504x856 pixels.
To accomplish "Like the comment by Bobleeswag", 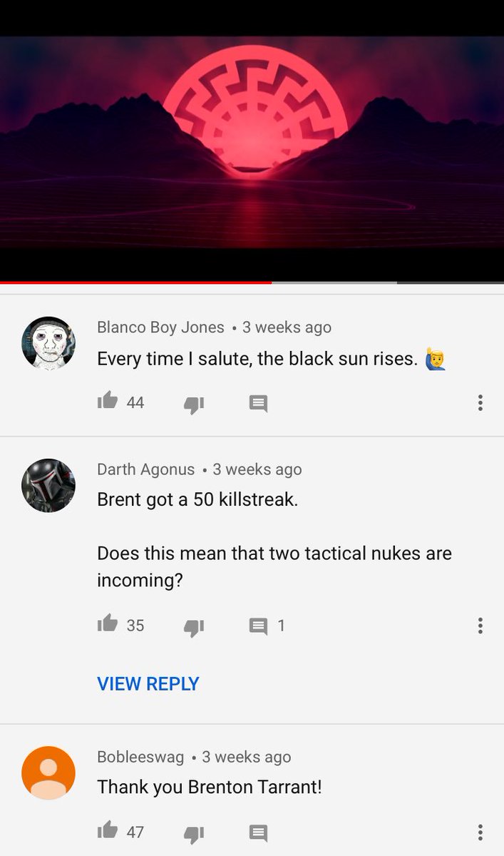I will click(x=108, y=830).
